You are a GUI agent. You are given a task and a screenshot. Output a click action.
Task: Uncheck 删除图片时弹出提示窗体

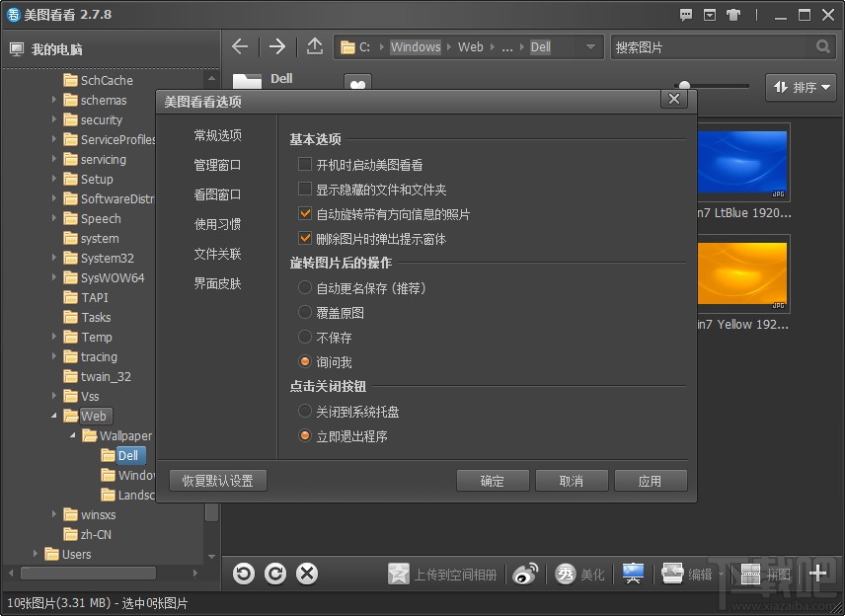pos(305,238)
